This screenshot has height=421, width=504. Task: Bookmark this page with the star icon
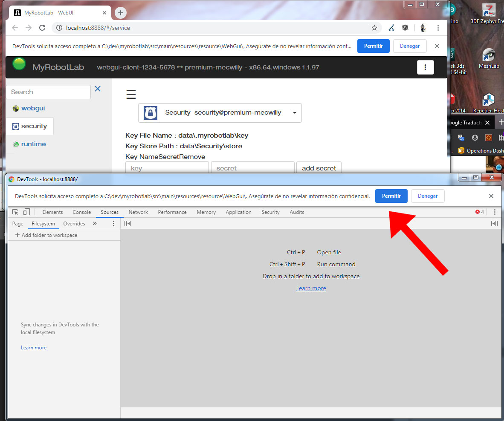coord(374,28)
